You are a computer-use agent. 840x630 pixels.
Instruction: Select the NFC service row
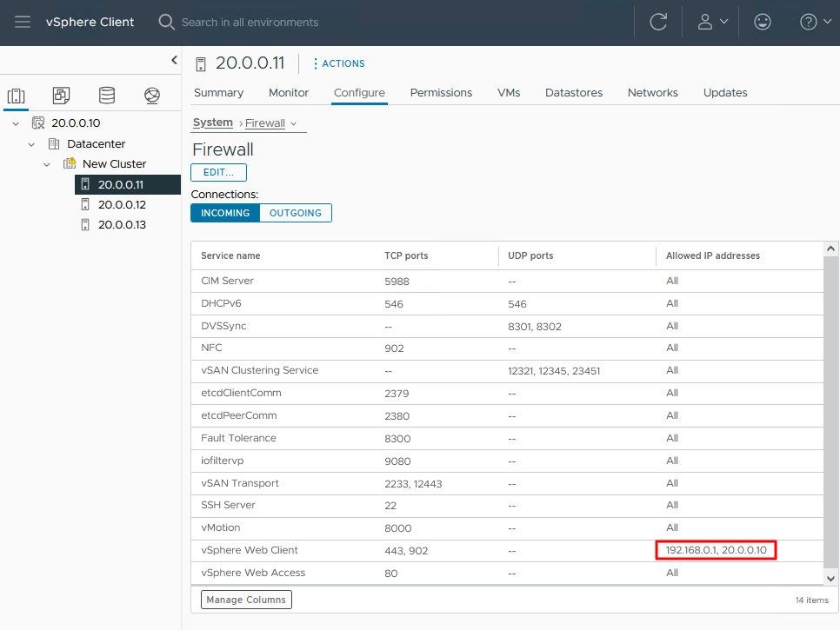(507, 348)
